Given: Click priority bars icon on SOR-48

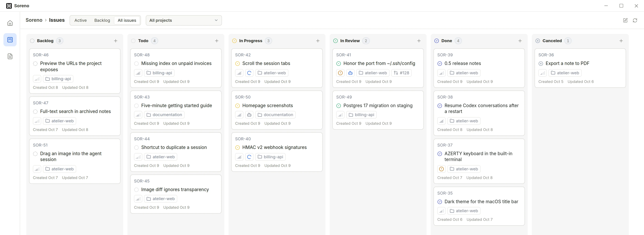Looking at the screenshot, I should [x=138, y=73].
